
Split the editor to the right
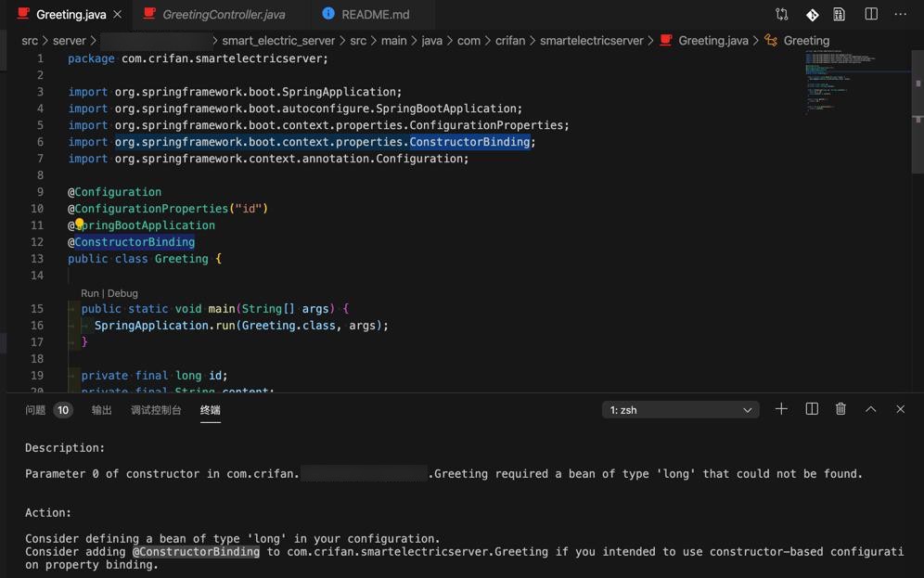pos(871,15)
